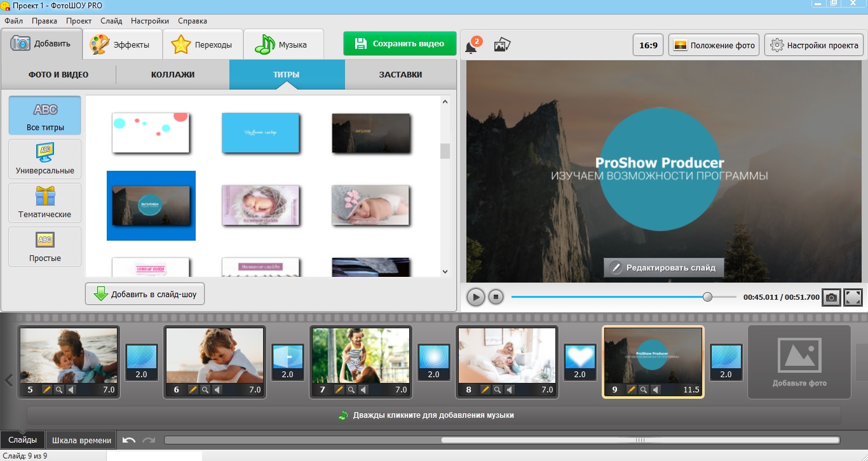
Task: Click the playback progress slider handle
Action: coord(707,297)
